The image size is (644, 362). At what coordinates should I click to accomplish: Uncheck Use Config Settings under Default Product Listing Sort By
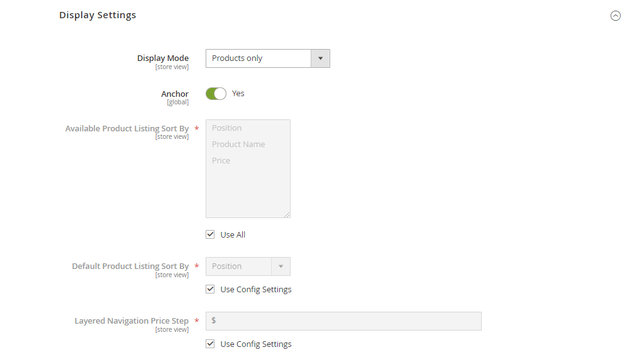tap(210, 289)
